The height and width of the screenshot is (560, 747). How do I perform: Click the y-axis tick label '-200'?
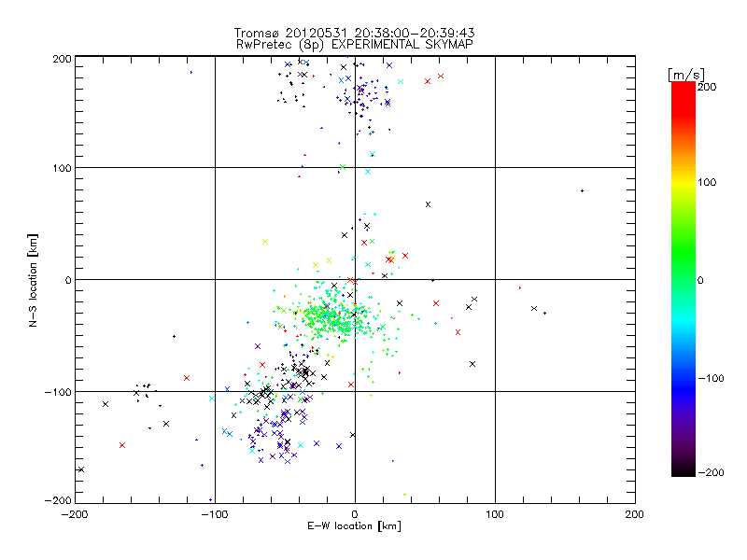tap(58, 500)
